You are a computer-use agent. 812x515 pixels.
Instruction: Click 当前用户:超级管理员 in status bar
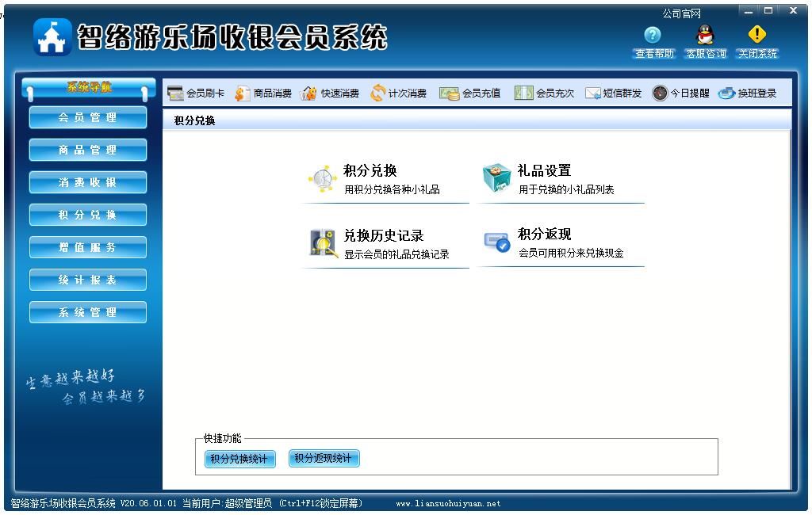(227, 503)
